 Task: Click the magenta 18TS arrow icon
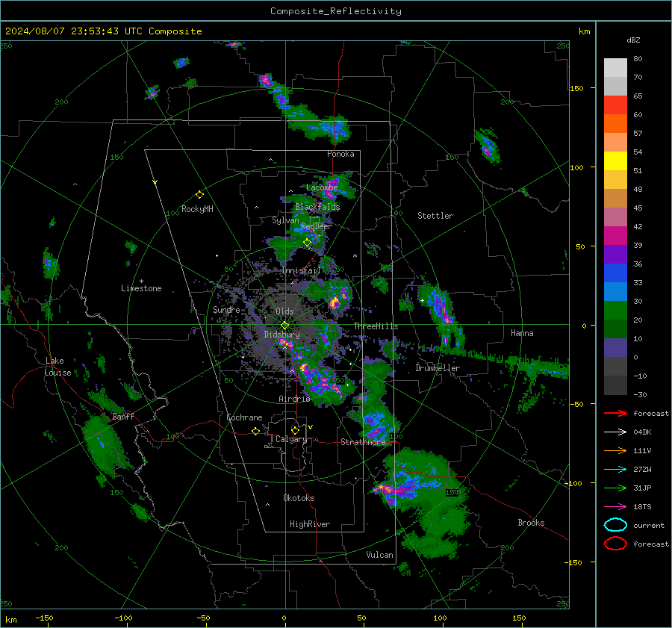tap(615, 507)
